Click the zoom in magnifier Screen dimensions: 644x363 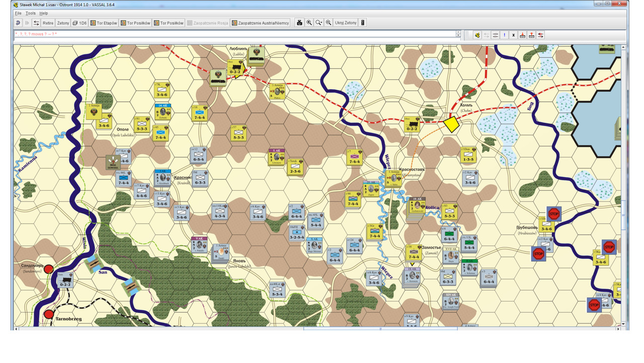point(309,23)
